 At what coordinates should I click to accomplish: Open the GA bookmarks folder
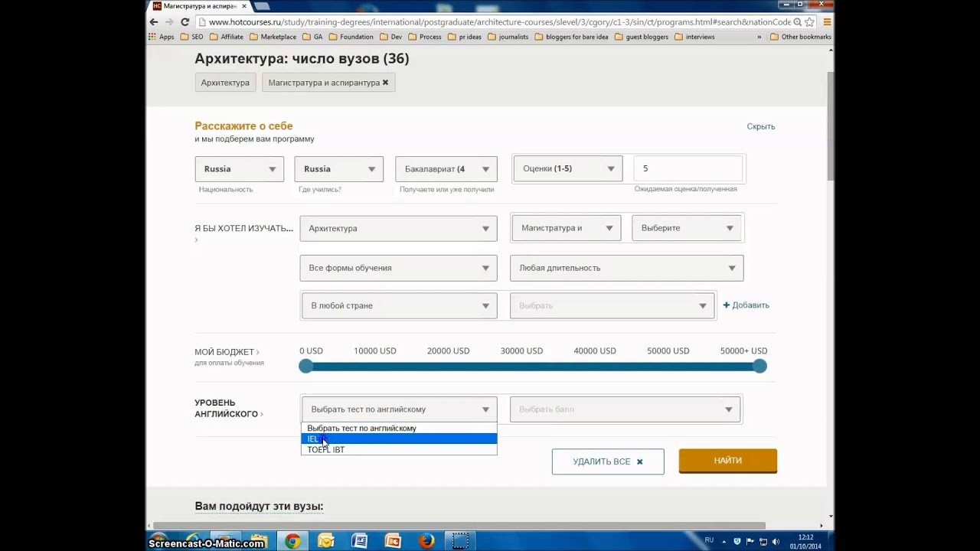tap(312, 37)
